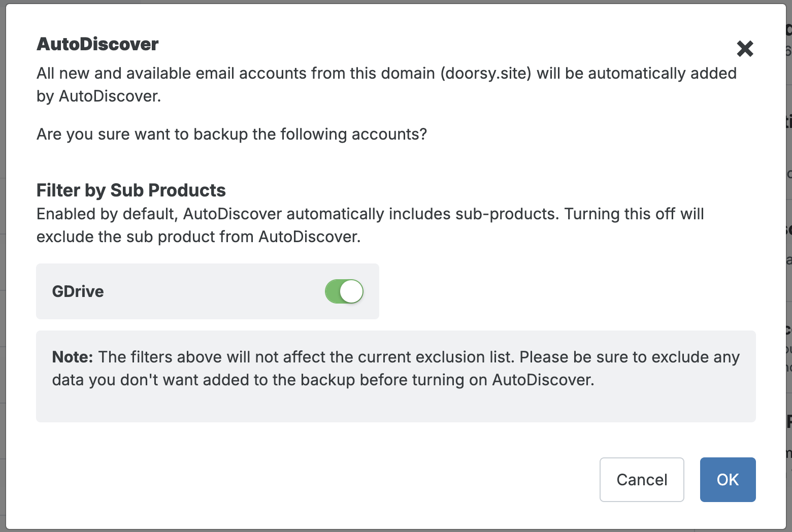Confirm AutoDiscover with the OK button
Viewport: 792px width, 532px height.
[728, 480]
